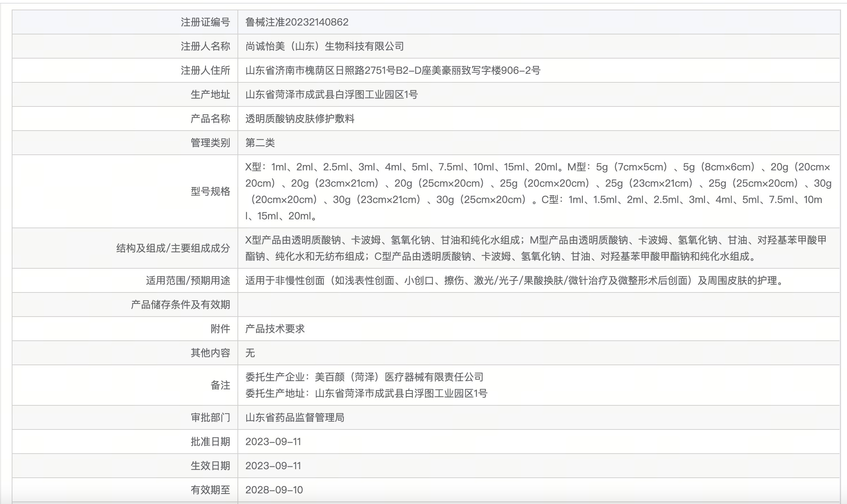847x504 pixels.
Task: Select the 注册证编号 label cell
Action: pos(125,22)
